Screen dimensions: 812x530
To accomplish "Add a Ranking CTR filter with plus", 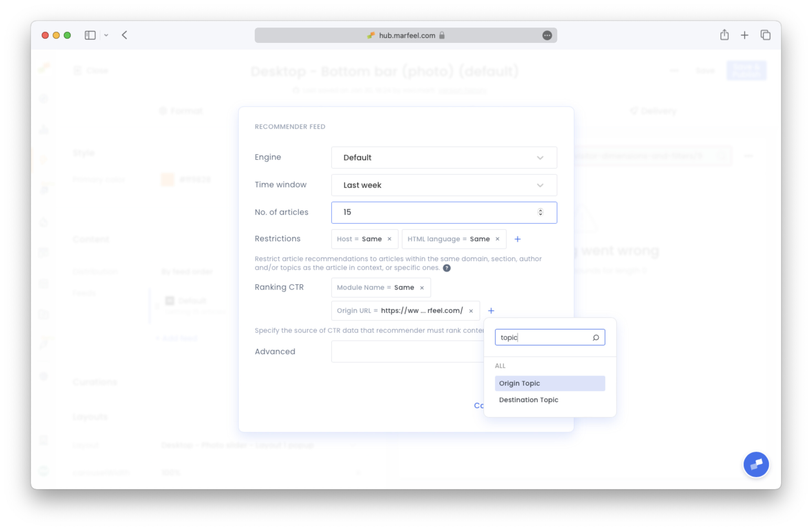I will [491, 311].
